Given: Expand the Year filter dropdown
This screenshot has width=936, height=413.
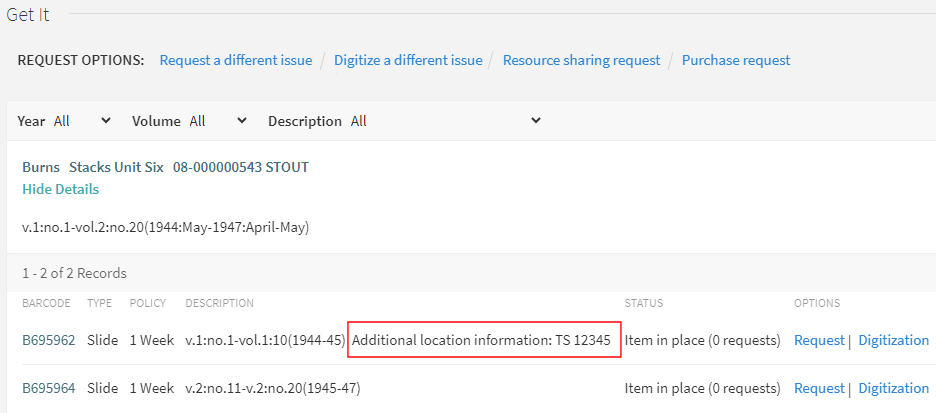Looking at the screenshot, I should pyautogui.click(x=82, y=121).
